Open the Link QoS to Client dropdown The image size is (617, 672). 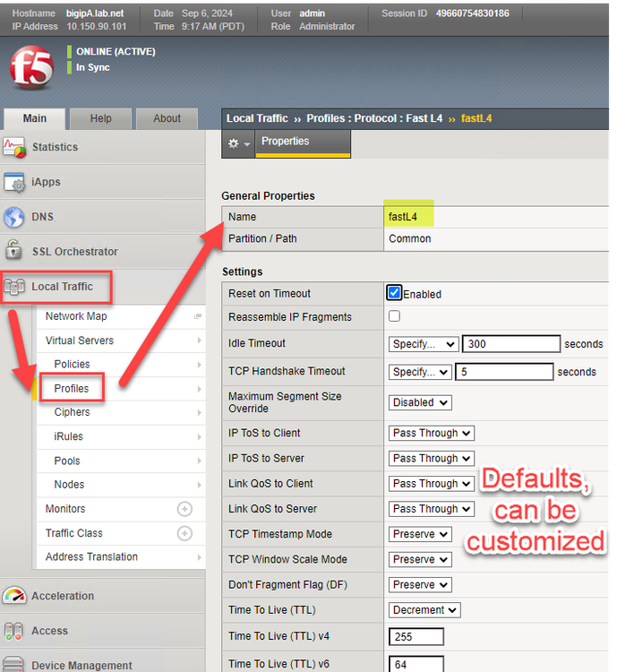coord(431,484)
